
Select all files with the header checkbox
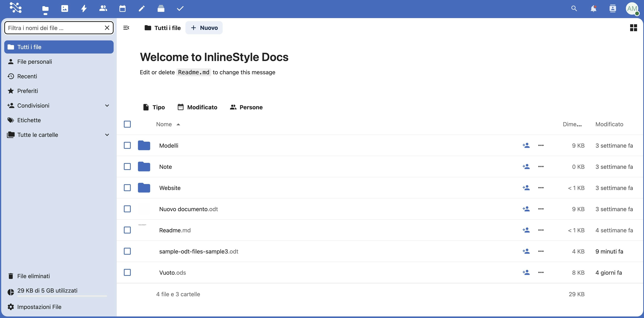click(x=127, y=124)
